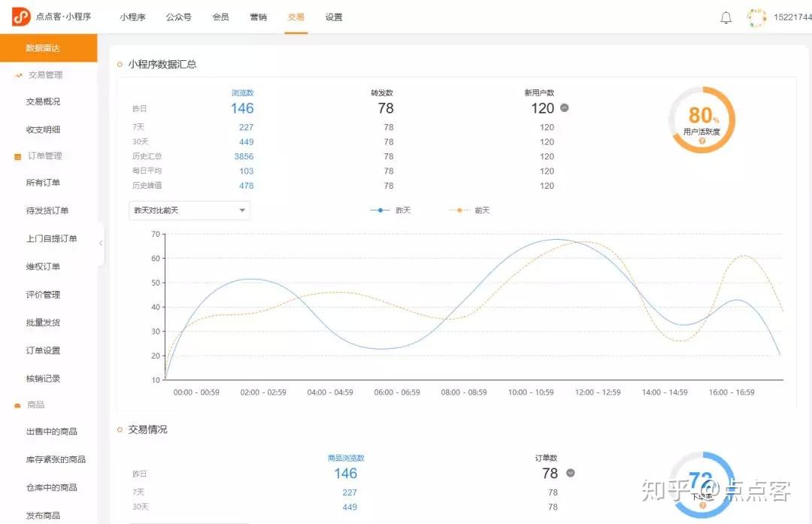The image size is (812, 524).
Task: Select the 浏览数 column header
Action: coord(242,92)
